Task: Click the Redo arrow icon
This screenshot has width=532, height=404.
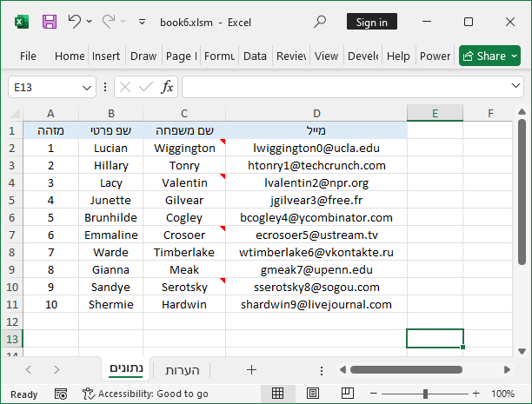Action: [x=109, y=22]
